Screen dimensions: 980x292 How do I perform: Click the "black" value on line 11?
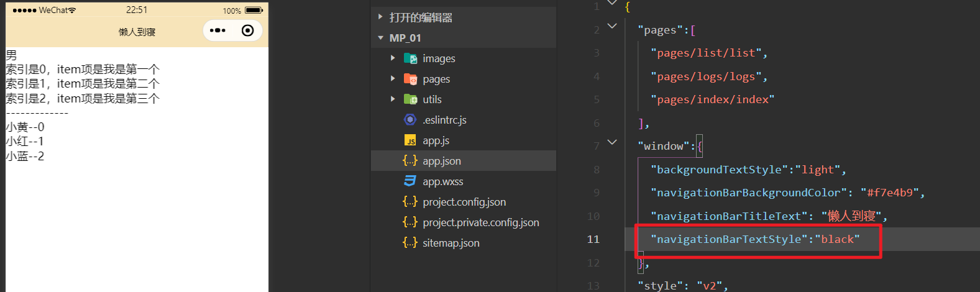tap(837, 239)
